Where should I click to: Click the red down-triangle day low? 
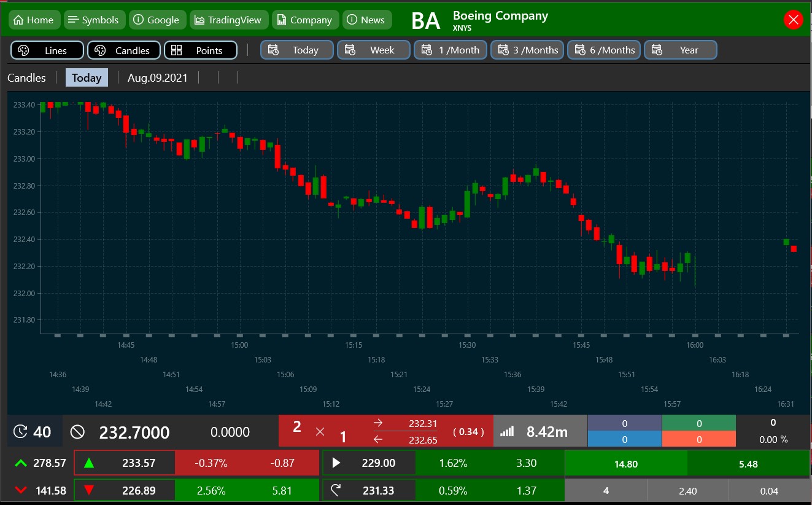pos(89,490)
